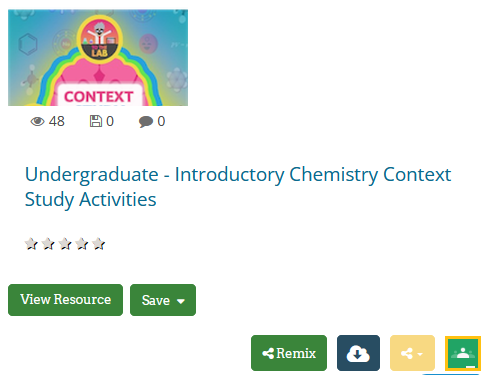Click the floppy disk saves icon
The width and height of the screenshot is (486, 375).
(x=96, y=121)
